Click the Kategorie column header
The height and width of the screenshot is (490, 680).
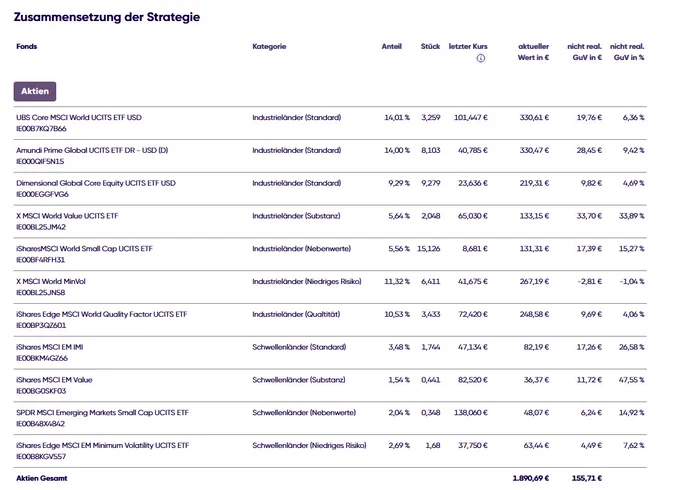tap(269, 46)
